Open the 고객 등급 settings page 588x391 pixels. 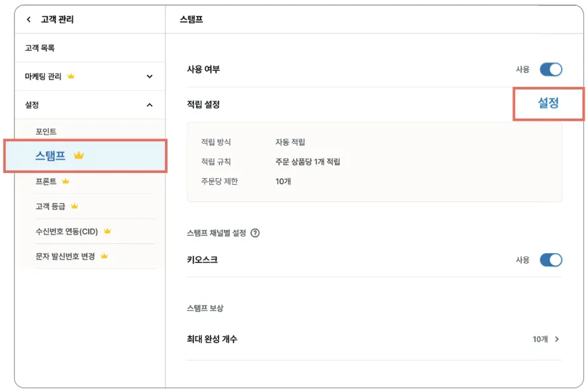50,206
